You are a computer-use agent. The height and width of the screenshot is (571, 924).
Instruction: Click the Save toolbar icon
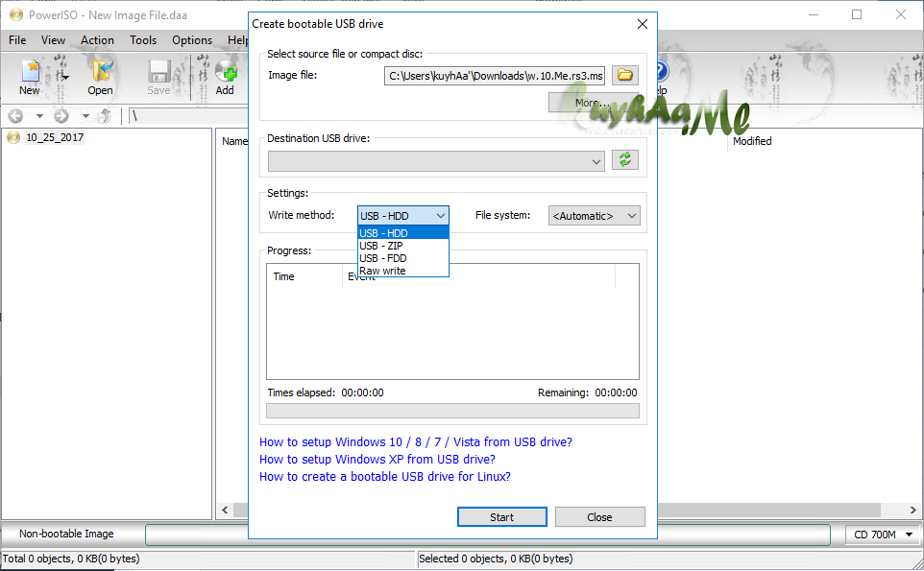(158, 77)
